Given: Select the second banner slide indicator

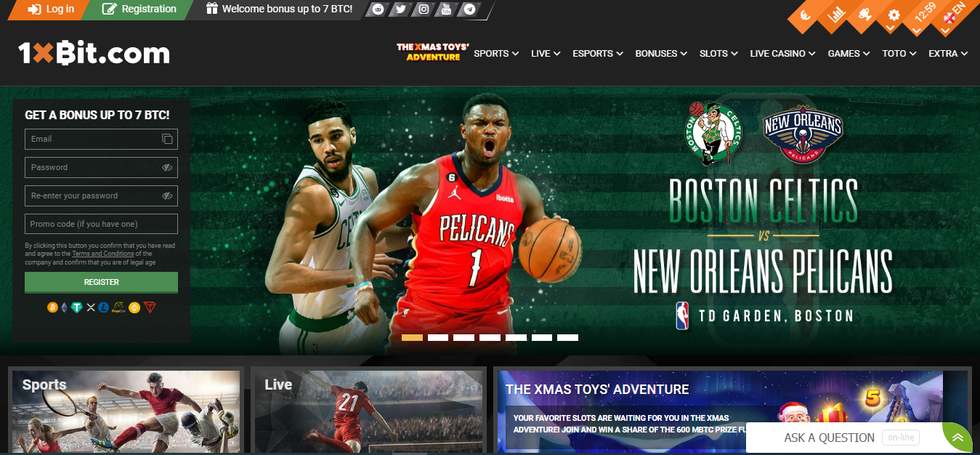Looking at the screenshot, I should click(x=438, y=337).
